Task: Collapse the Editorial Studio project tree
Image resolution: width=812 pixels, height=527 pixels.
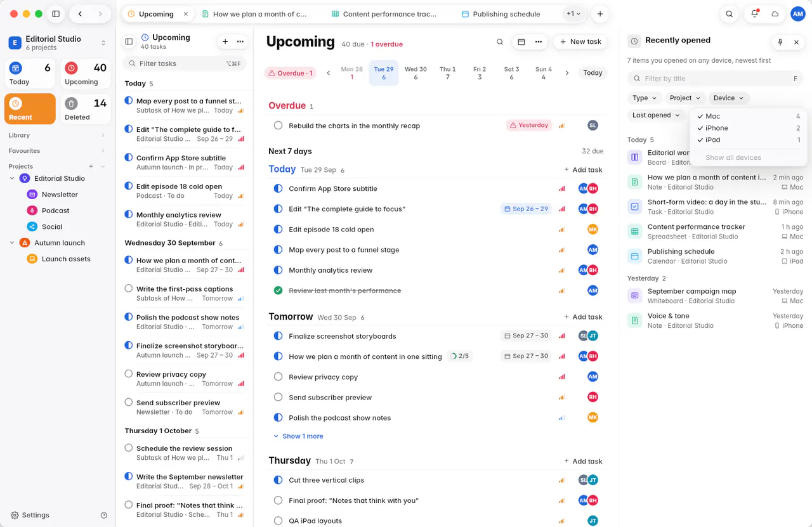Action: [x=12, y=178]
